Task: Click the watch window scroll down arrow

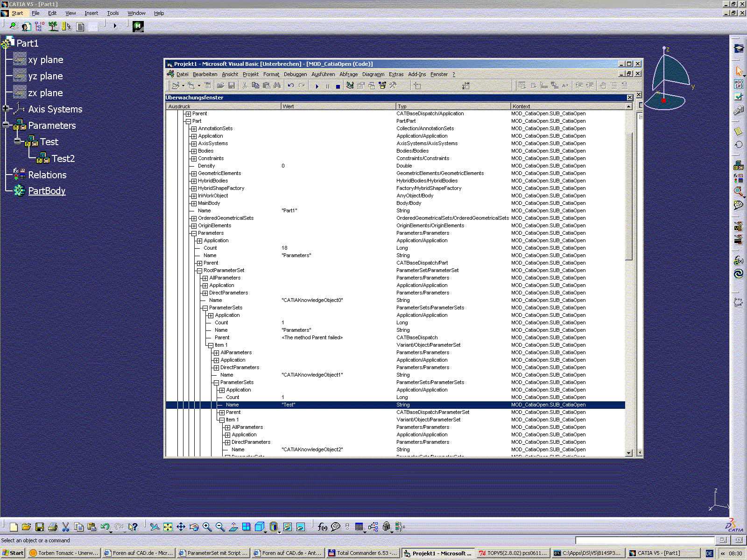Action: click(x=629, y=453)
